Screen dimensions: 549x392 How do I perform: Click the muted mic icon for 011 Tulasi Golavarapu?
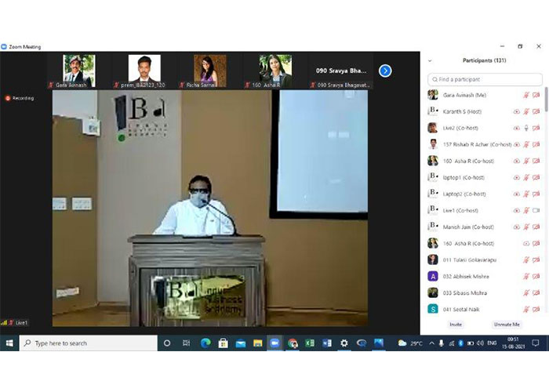[x=526, y=260]
